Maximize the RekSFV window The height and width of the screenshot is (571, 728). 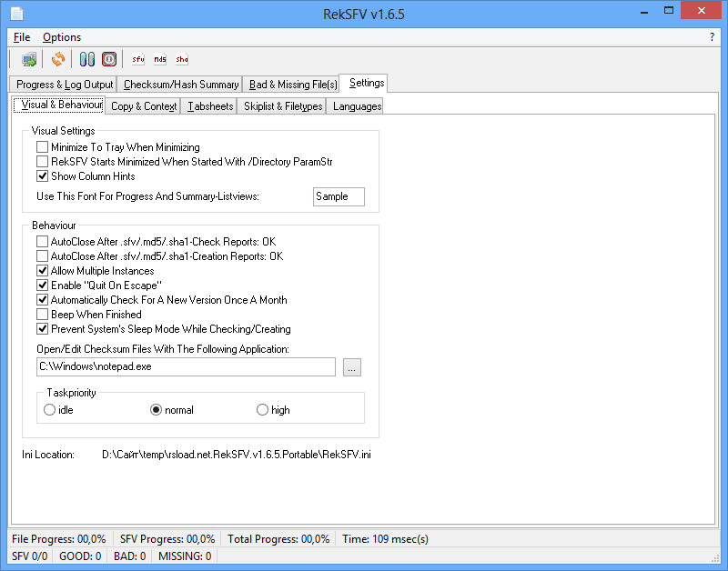pyautogui.click(x=669, y=10)
